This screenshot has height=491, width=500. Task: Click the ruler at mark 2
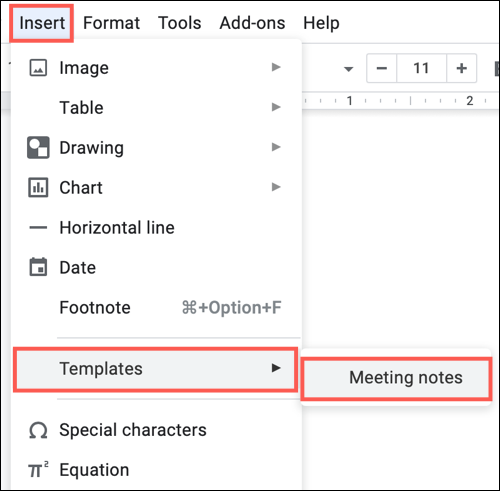click(470, 101)
